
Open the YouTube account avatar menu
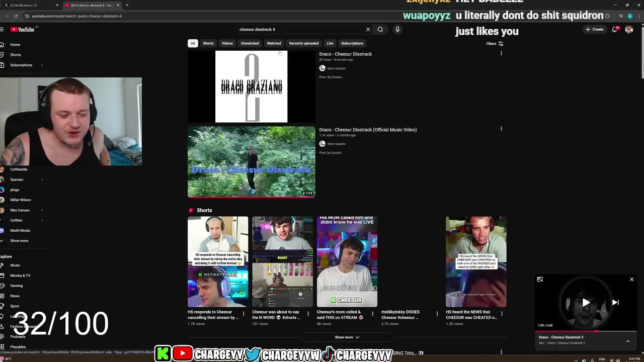pyautogui.click(x=629, y=29)
